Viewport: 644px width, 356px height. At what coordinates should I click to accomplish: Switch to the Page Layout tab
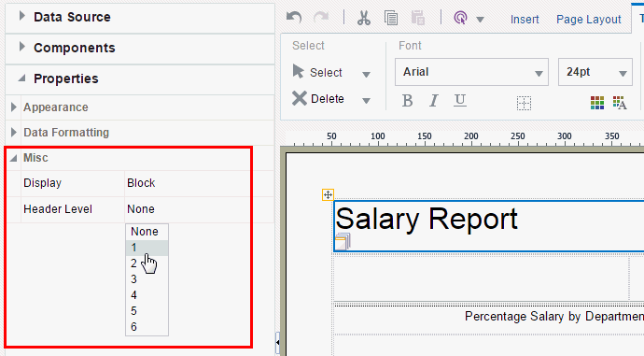tap(589, 20)
